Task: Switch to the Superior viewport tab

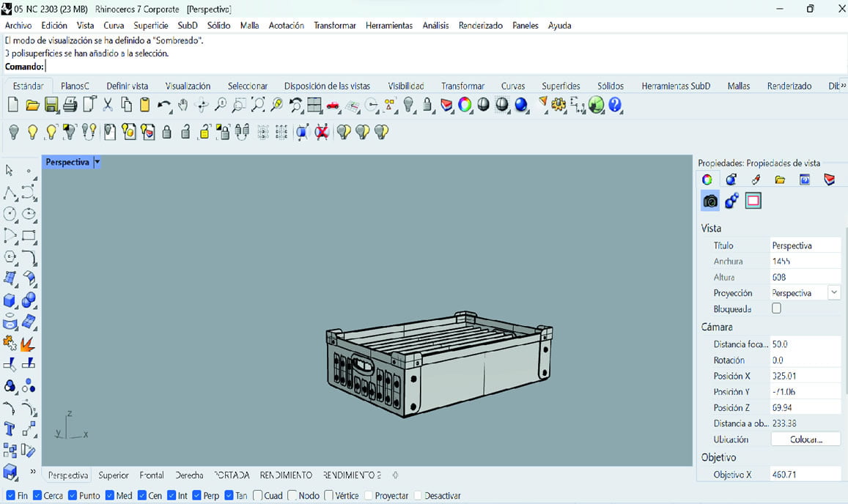Action: [114, 475]
